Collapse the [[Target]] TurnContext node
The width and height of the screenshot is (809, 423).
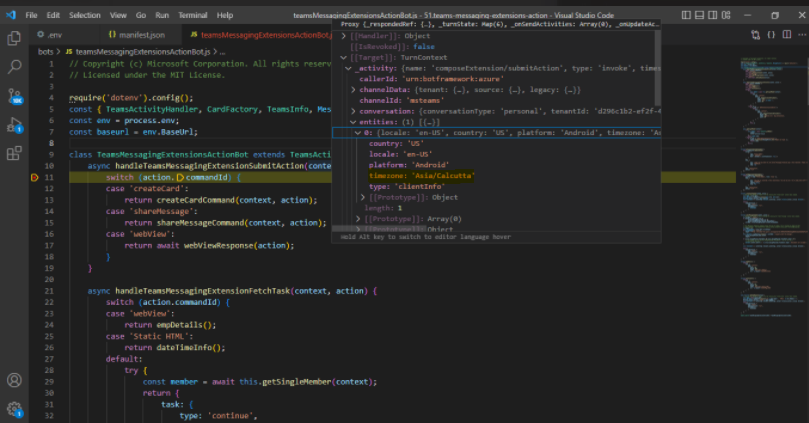(x=344, y=57)
